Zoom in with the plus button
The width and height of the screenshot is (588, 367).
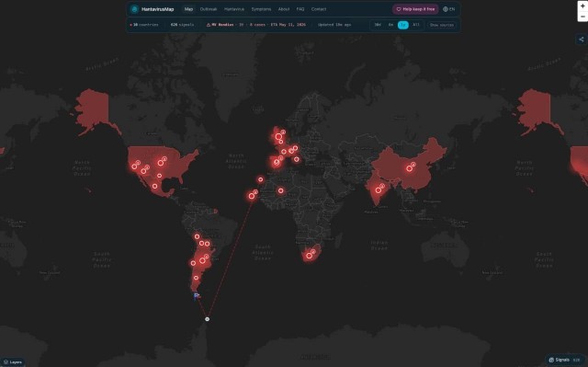(x=582, y=6)
